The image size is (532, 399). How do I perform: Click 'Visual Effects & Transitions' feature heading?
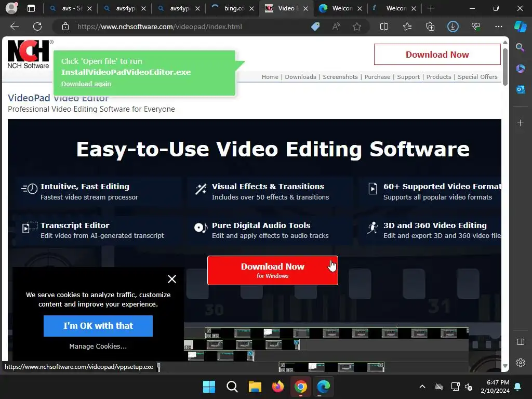pyautogui.click(x=268, y=187)
